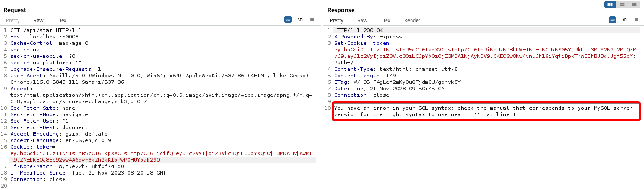
Task: Click the 'GET /api/star HTTP/1.1' request line
Action: click(46, 30)
